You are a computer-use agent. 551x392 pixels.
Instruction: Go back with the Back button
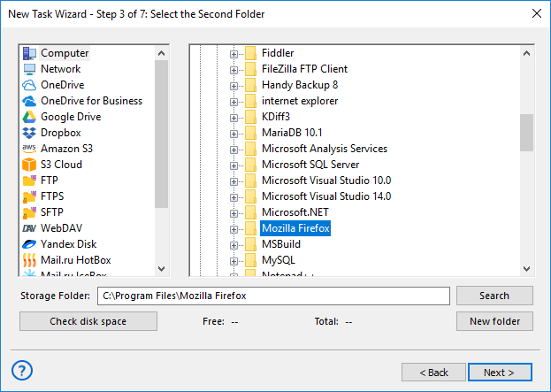(x=433, y=373)
